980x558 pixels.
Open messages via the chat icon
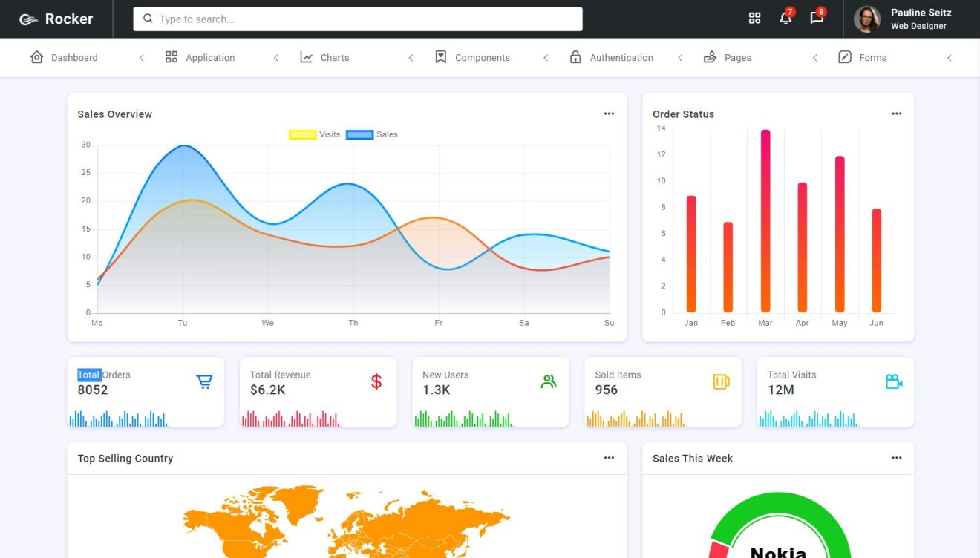coord(816,19)
